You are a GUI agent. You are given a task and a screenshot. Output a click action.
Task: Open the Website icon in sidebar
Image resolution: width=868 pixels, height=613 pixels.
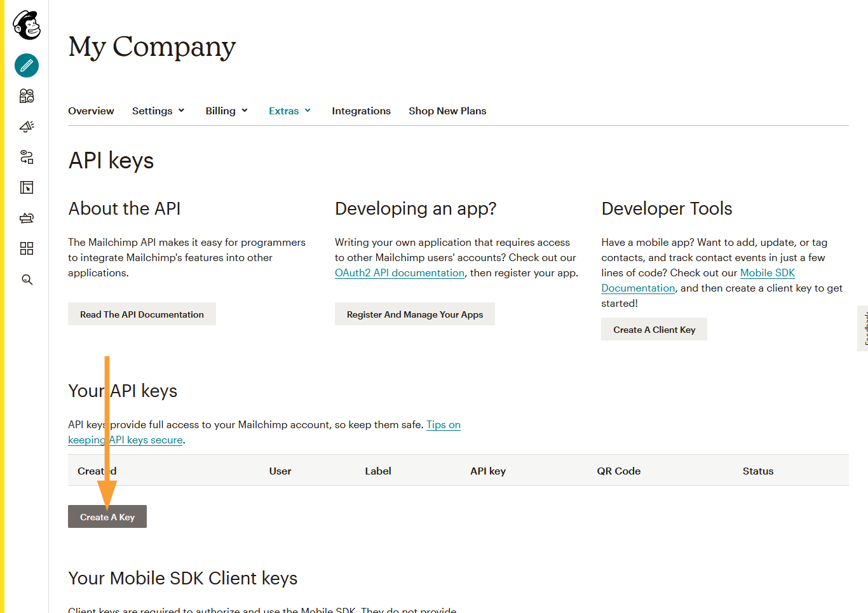click(27, 187)
